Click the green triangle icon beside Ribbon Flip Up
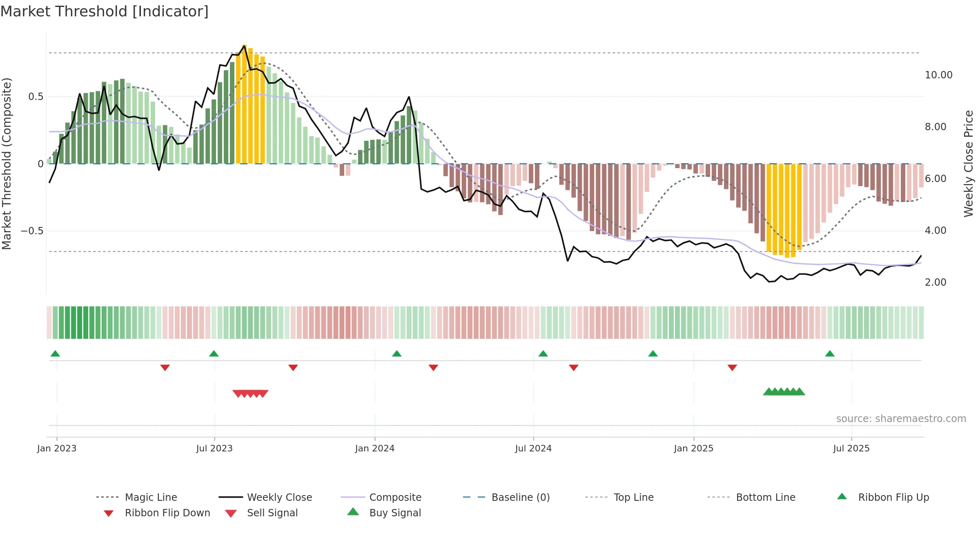This screenshot has height=551, width=980. 842,496
